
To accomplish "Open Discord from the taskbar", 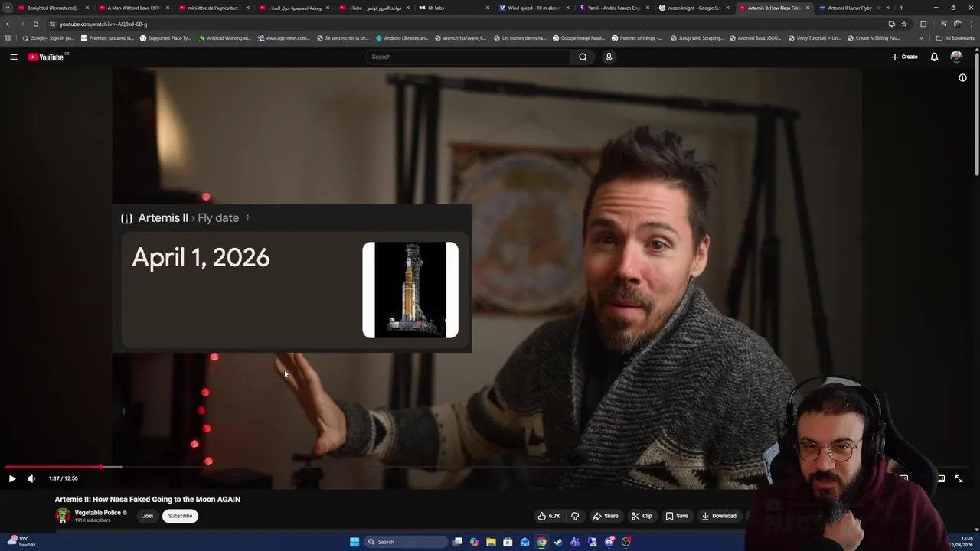I will pos(609,542).
